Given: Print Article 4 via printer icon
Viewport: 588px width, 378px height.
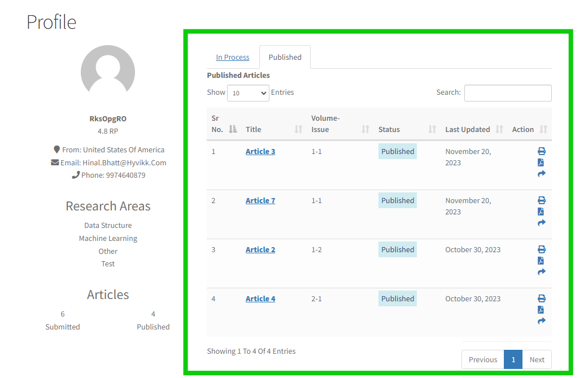Looking at the screenshot, I should (x=541, y=298).
